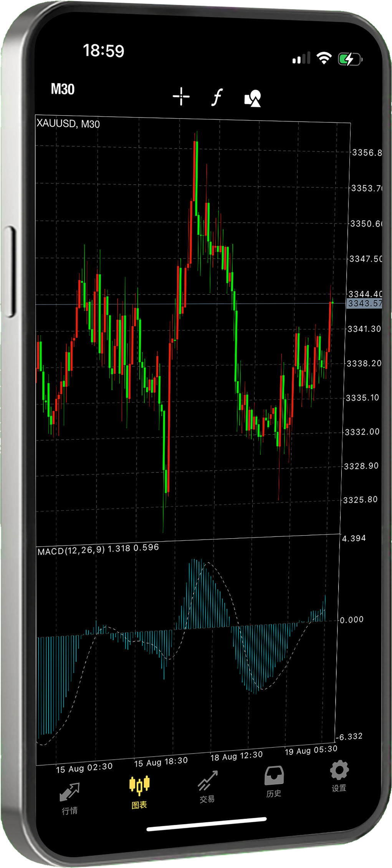Tap the cellular signal bars
Screen dimensions: 392x868
point(301,58)
